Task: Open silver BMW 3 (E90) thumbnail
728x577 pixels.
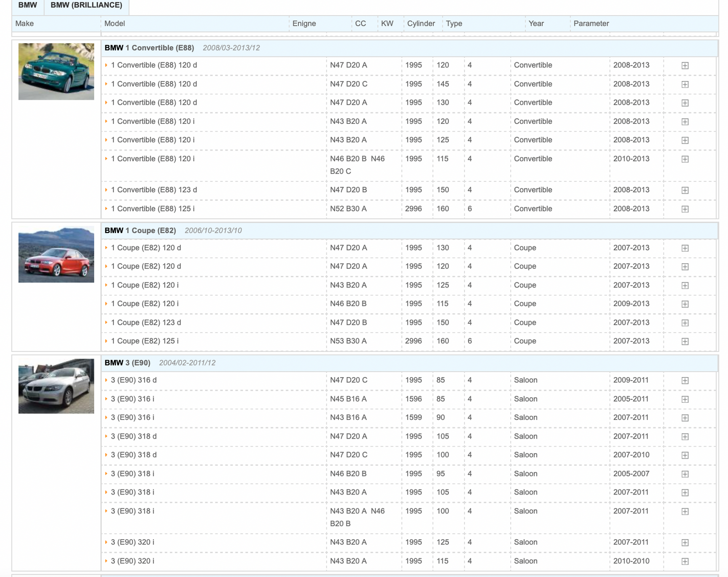Action: 56,386
